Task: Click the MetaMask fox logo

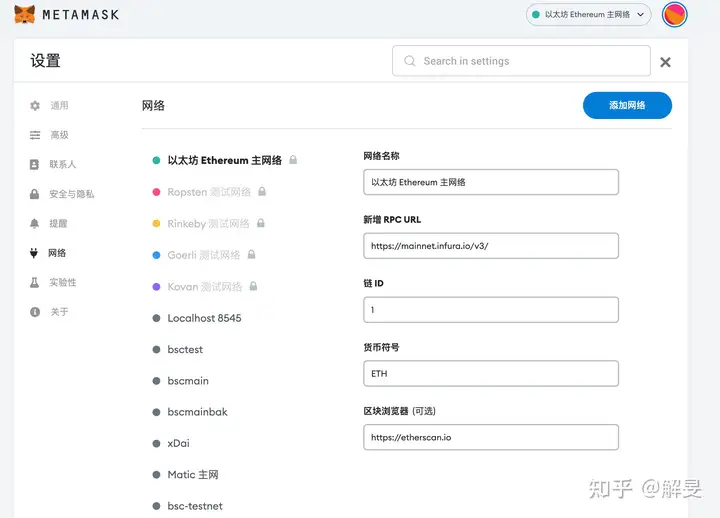Action: (x=24, y=15)
